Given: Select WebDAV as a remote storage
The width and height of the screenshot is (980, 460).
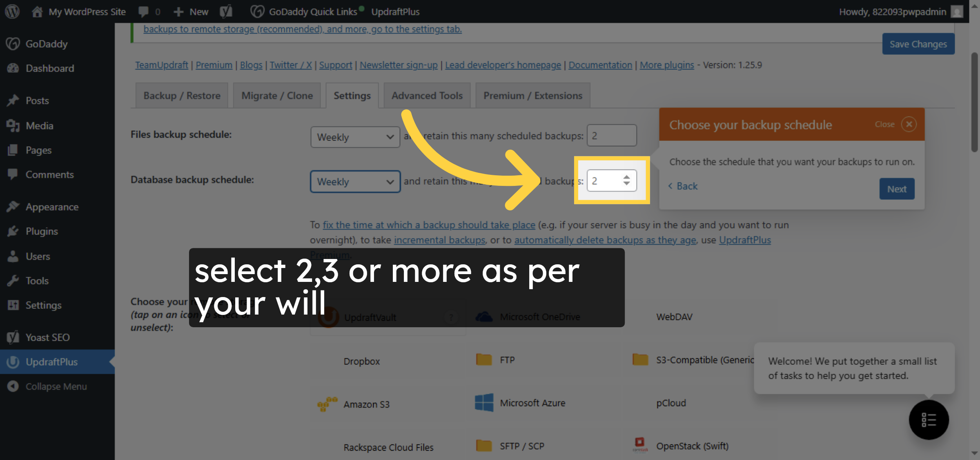Looking at the screenshot, I should click(x=674, y=317).
